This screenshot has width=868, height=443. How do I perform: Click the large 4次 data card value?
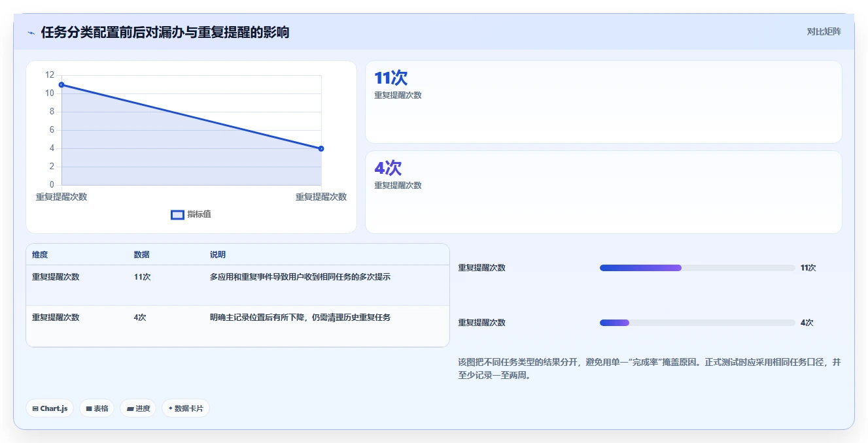[x=388, y=169]
